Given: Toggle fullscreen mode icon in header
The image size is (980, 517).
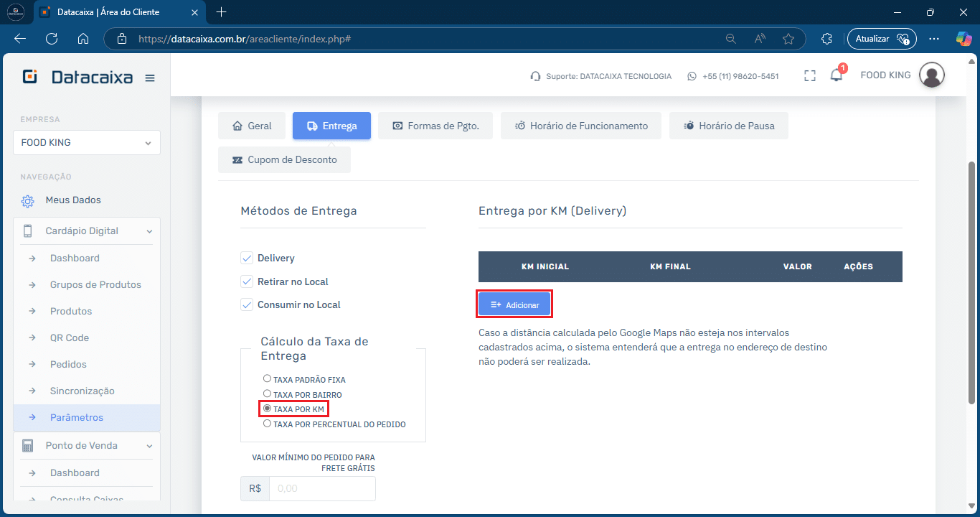Looking at the screenshot, I should point(810,75).
